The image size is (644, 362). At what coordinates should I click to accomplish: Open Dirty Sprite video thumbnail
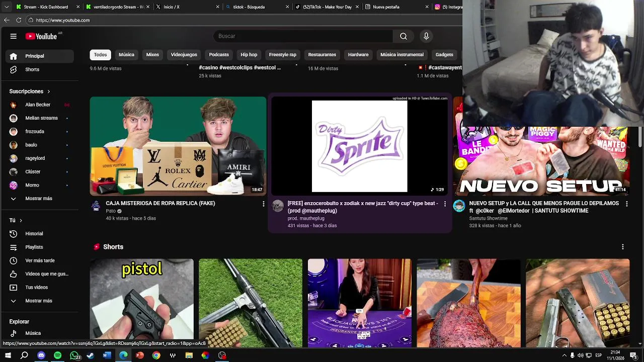[359, 146]
